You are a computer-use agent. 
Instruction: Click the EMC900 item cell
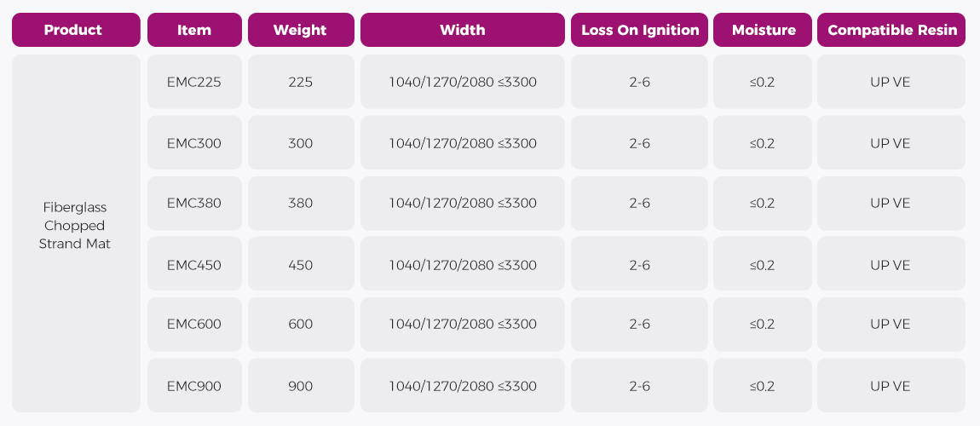[194, 386]
